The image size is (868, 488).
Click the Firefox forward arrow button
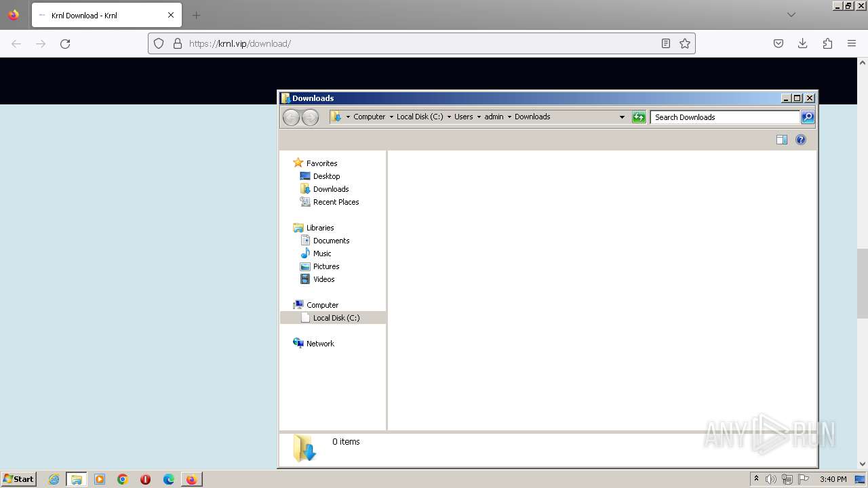[x=41, y=43]
